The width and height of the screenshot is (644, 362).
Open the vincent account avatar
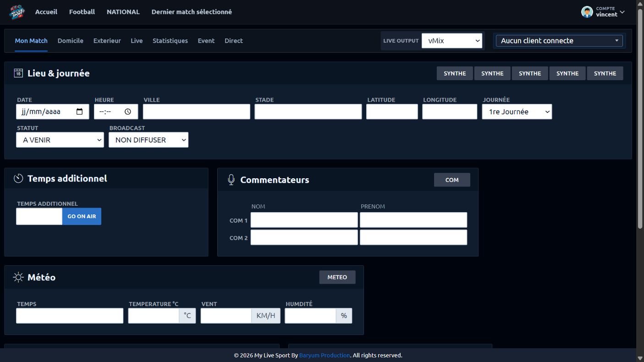click(x=587, y=12)
